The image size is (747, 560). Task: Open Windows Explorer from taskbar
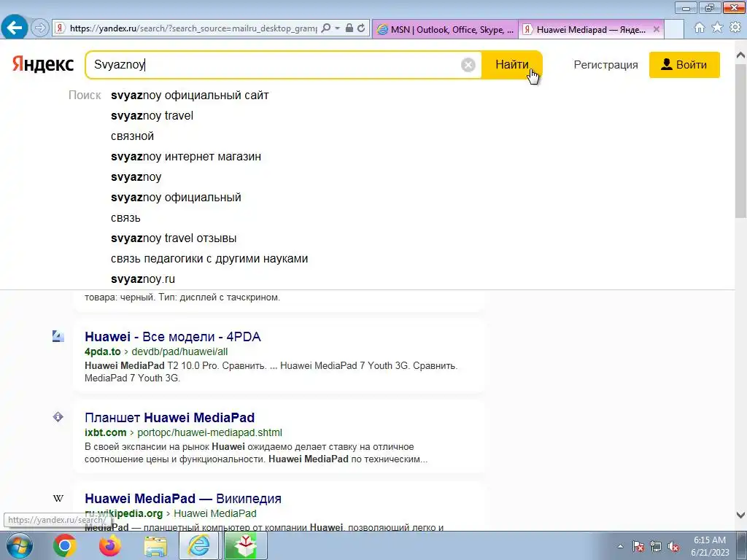(155, 545)
